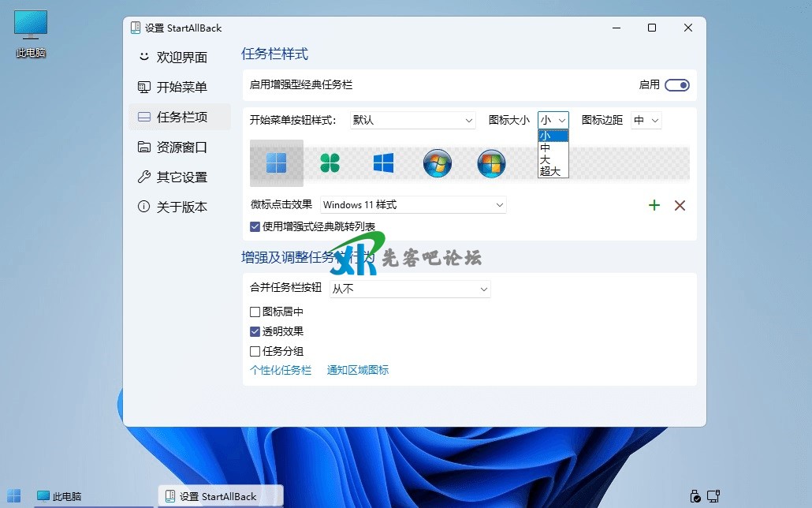Expand the 图标边距 dropdown
The width and height of the screenshot is (812, 508).
(x=646, y=120)
